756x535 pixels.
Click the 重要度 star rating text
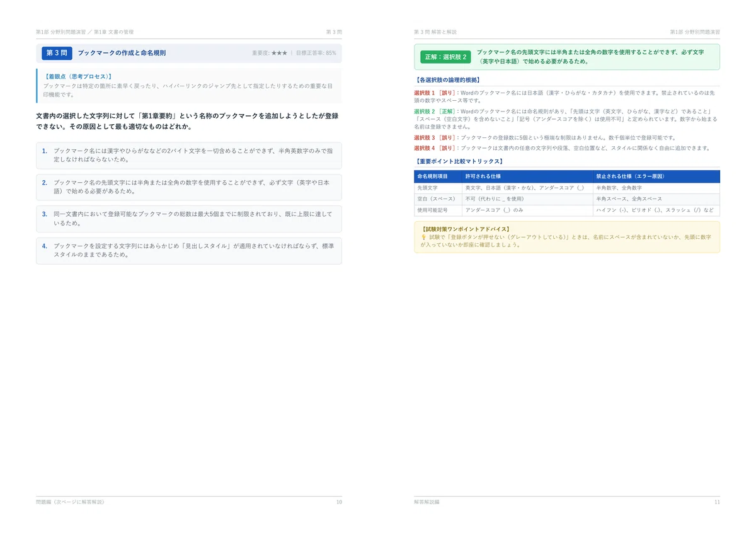point(270,54)
